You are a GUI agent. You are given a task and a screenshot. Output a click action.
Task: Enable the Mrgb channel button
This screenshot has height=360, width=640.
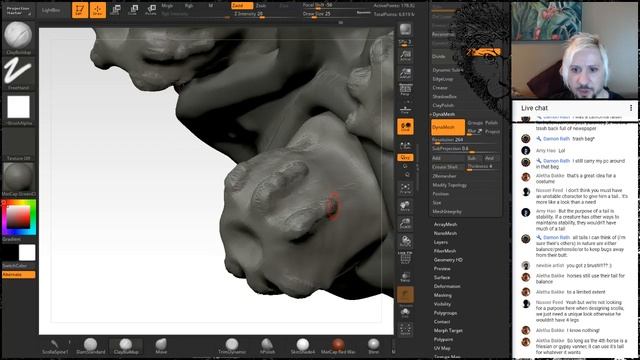167,6
